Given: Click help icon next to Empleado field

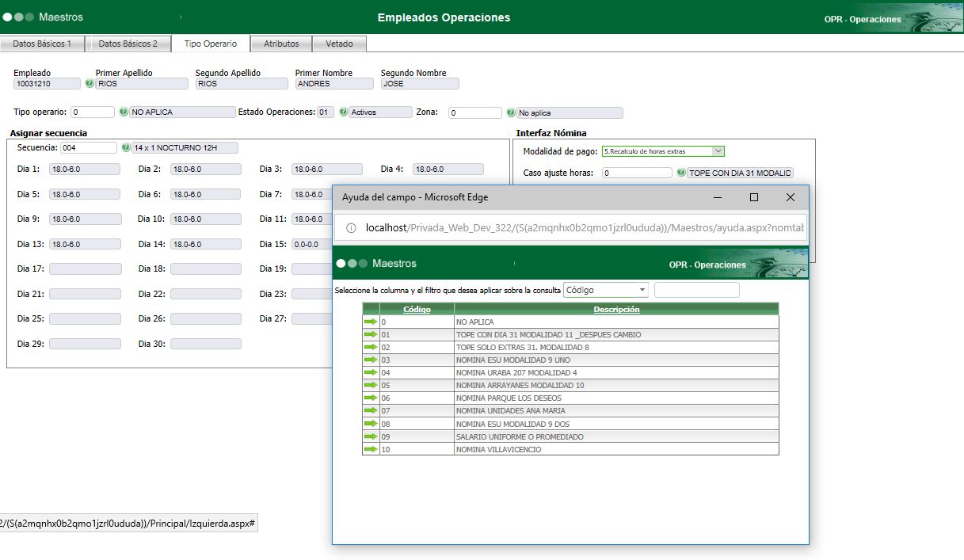Looking at the screenshot, I should coord(89,83).
